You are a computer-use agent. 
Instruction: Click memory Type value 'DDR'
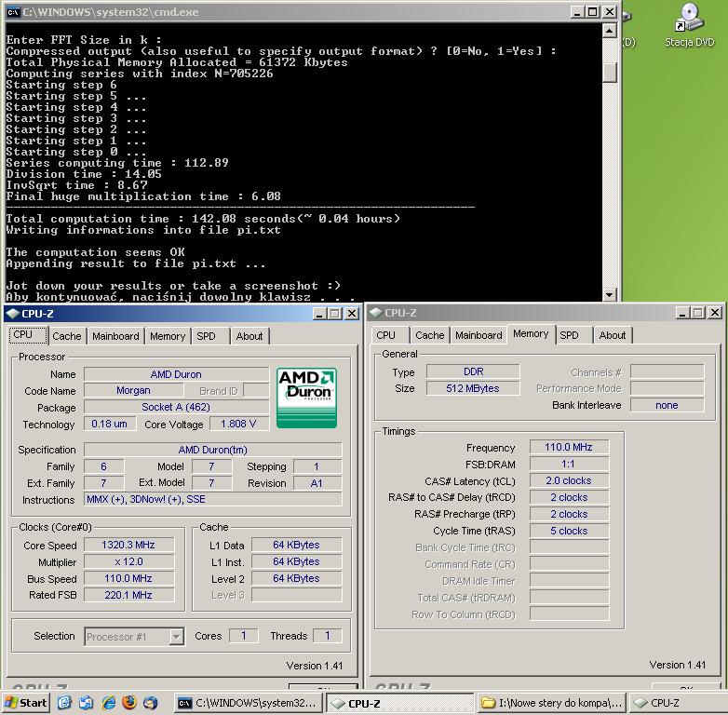click(x=473, y=371)
